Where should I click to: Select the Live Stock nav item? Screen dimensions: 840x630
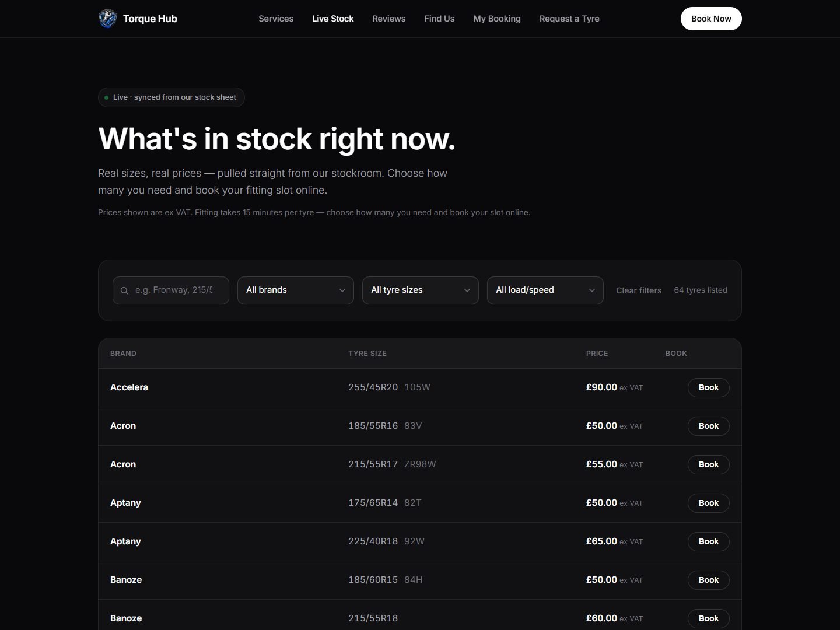click(333, 19)
